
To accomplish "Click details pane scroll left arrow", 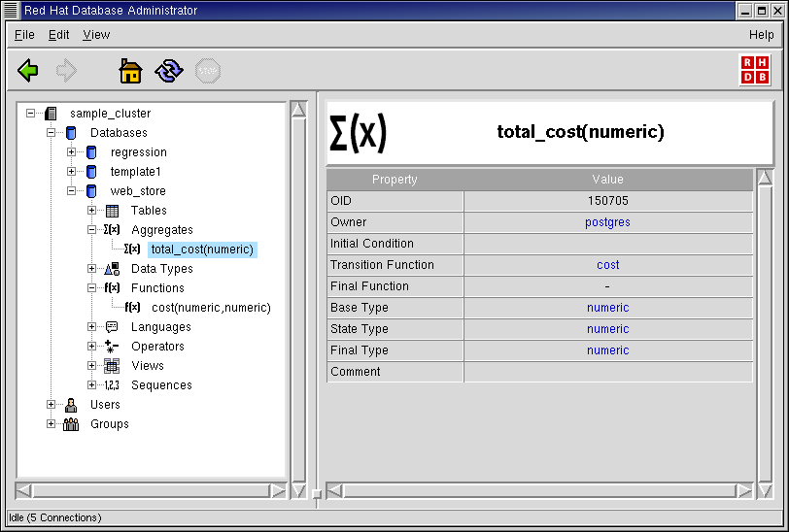I will (x=334, y=491).
